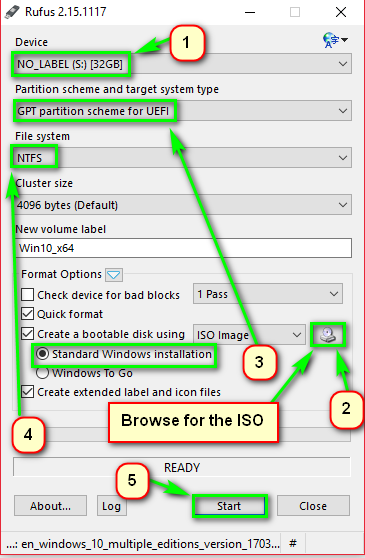Click the disc drive ISO browse icon
This screenshot has width=365, height=558.
click(x=328, y=335)
